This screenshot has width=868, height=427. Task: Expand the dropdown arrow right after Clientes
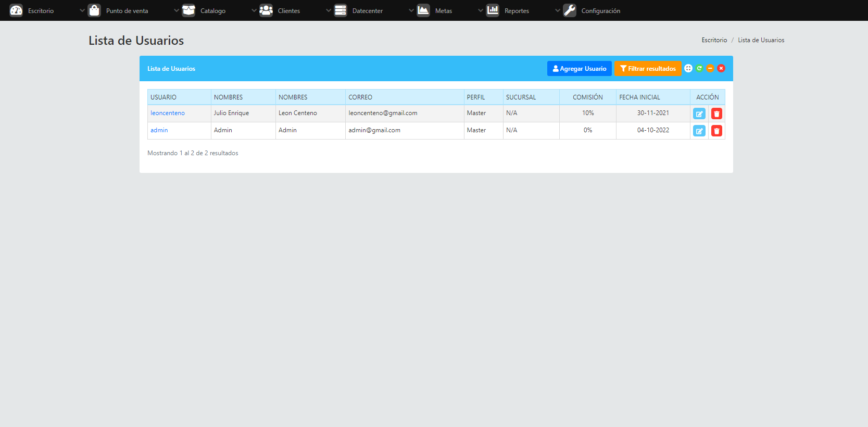(328, 10)
